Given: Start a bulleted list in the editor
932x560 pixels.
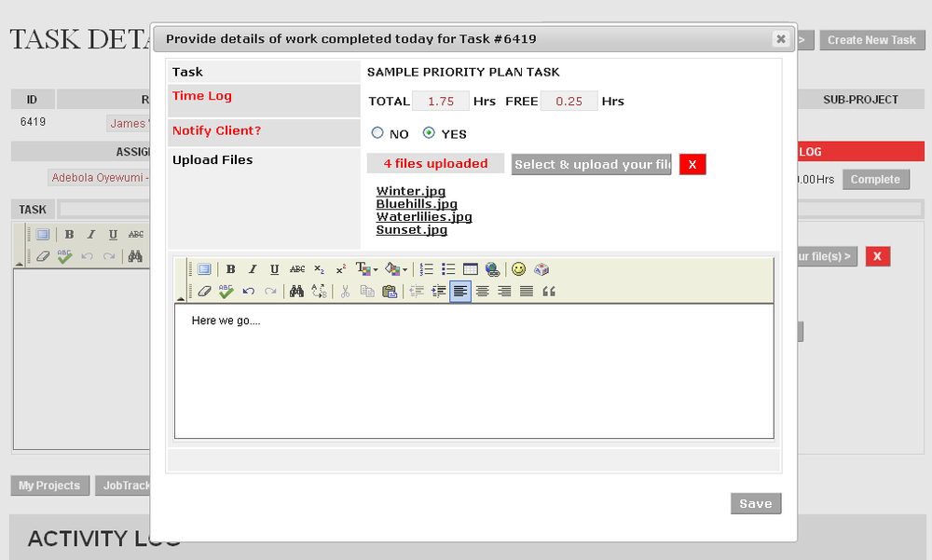Looking at the screenshot, I should point(446,269).
